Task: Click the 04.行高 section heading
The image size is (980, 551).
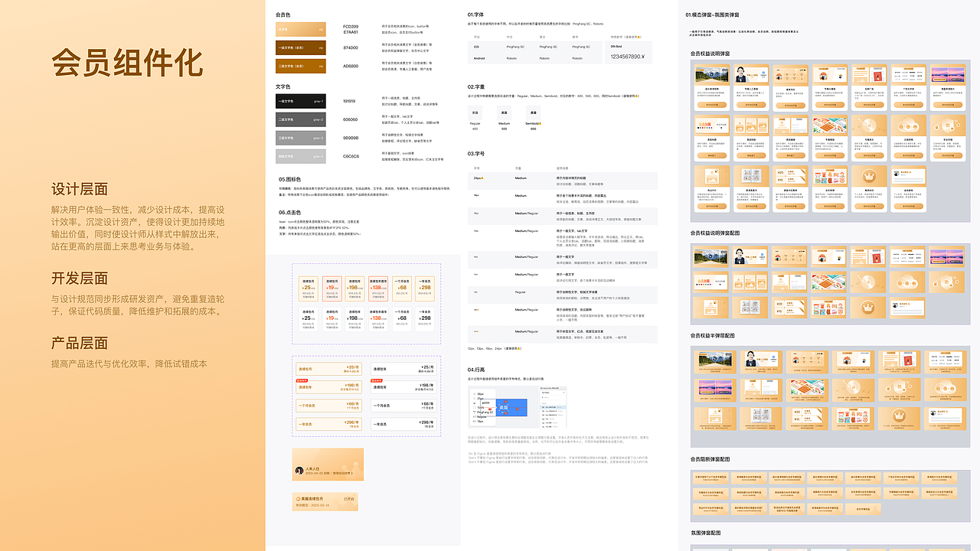Action: (478, 369)
